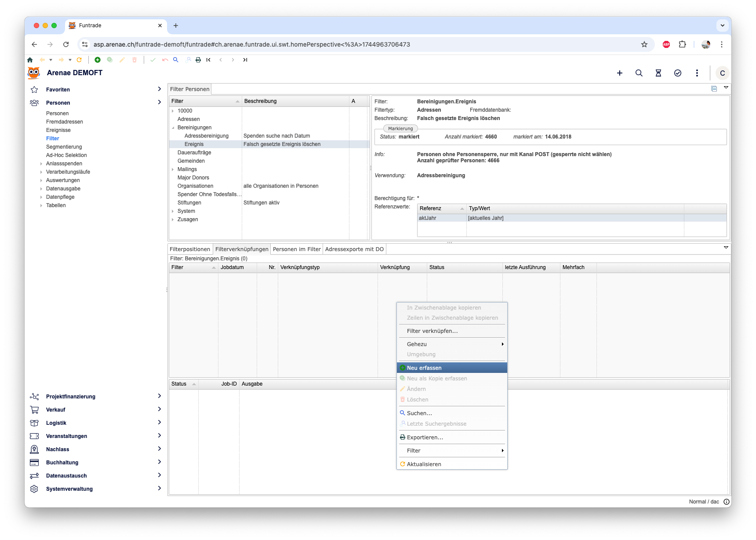Expand the Mailings filter tree node
Viewport: 756px width, 540px height.
(173, 169)
